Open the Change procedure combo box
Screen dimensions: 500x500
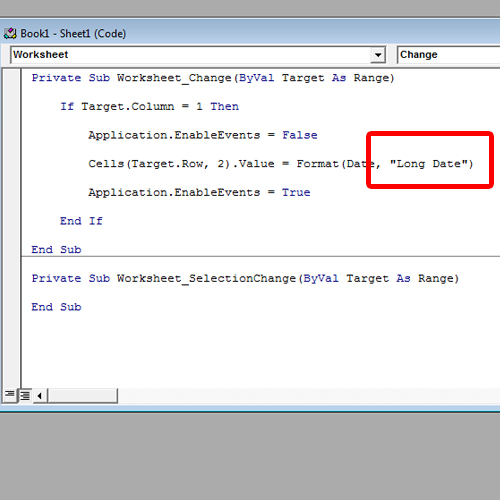(449, 55)
